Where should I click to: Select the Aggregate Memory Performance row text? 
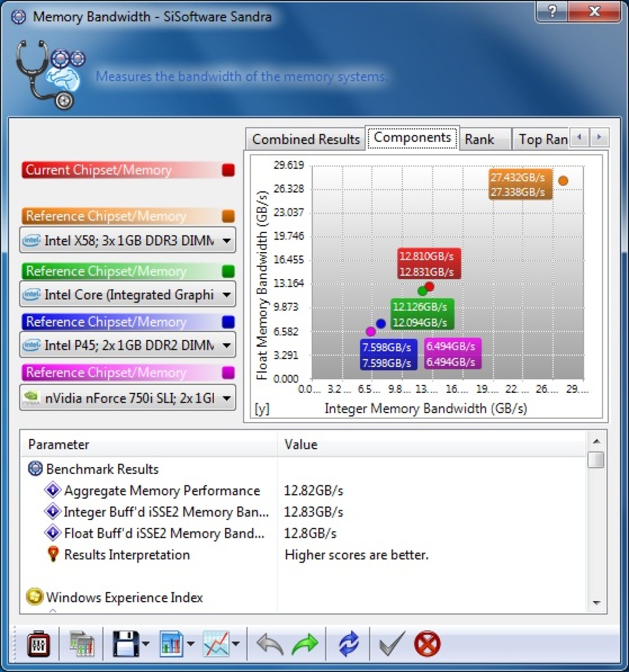click(162, 490)
